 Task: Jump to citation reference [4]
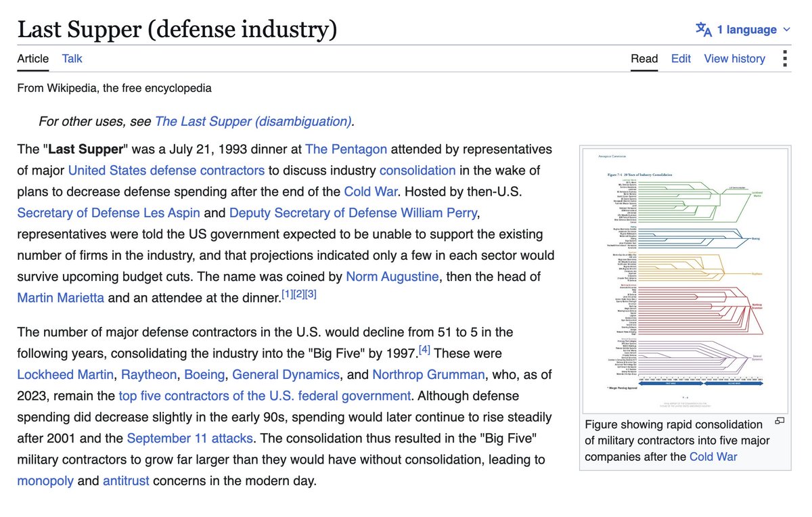point(425,350)
